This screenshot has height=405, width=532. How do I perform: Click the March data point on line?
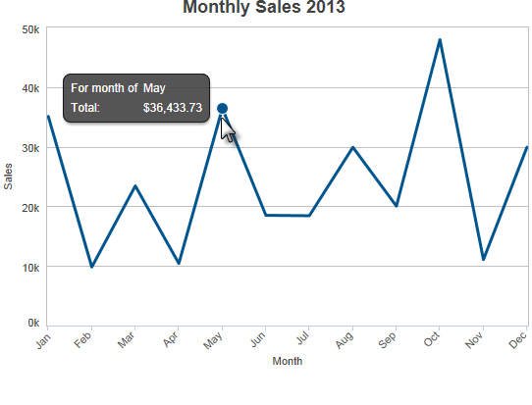[135, 185]
